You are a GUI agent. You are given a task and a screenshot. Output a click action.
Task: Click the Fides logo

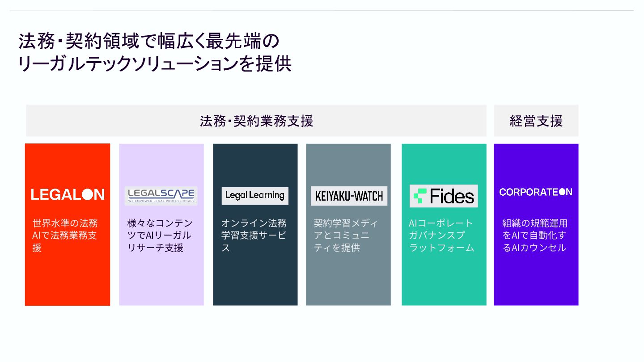[444, 196]
